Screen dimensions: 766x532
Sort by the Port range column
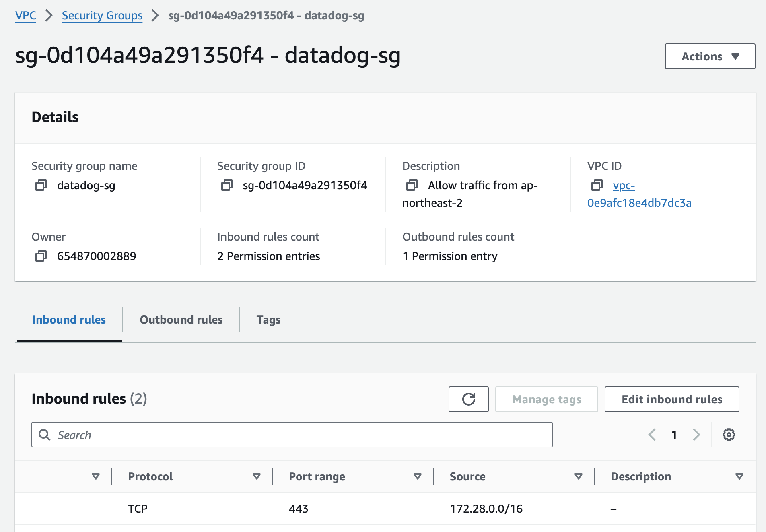pos(418,476)
